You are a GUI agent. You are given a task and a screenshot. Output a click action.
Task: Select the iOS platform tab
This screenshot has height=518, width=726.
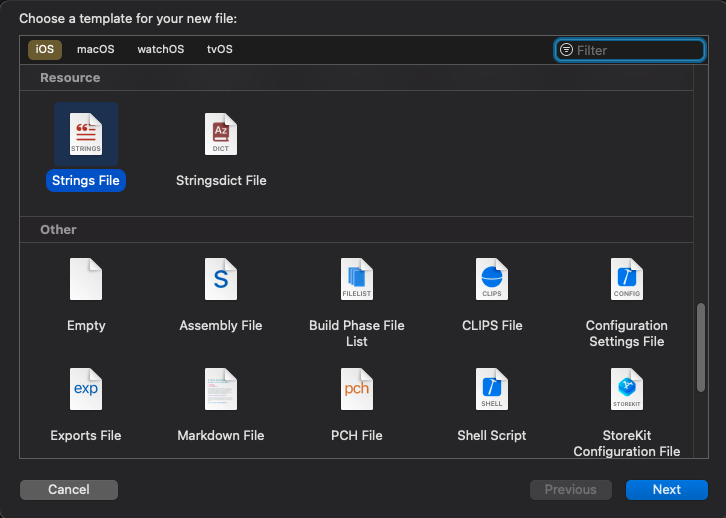[45, 49]
